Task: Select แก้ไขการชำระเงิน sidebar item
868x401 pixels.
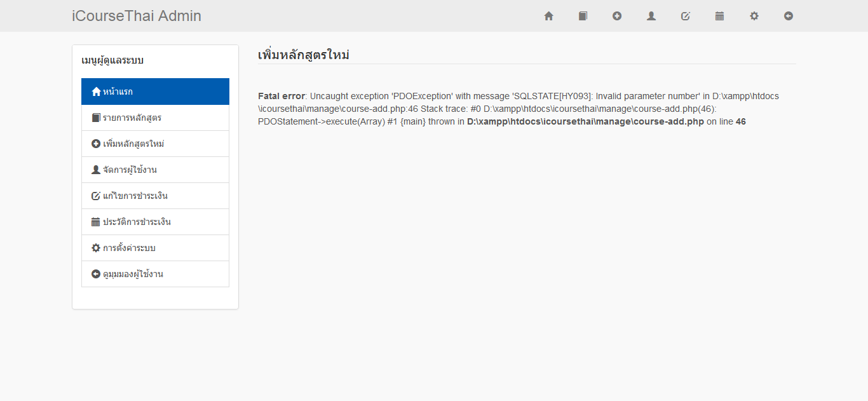Action: point(155,196)
